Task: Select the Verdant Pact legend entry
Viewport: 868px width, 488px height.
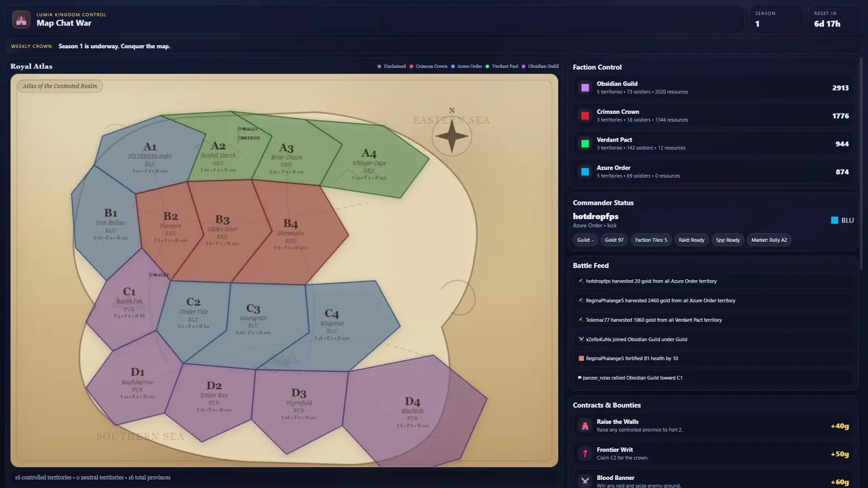Action: point(502,66)
